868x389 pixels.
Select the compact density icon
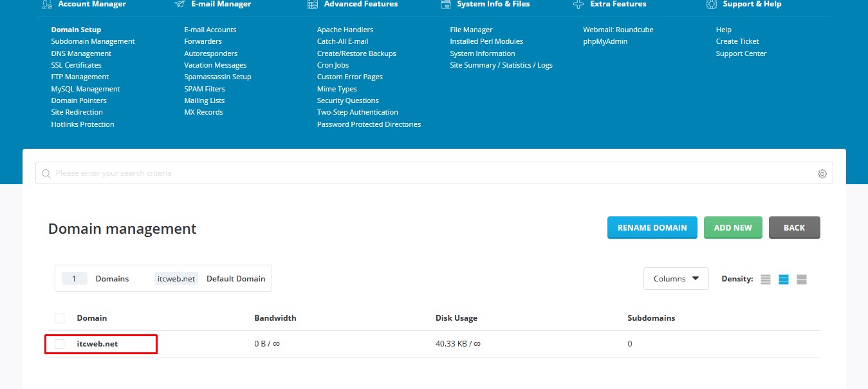tap(765, 280)
